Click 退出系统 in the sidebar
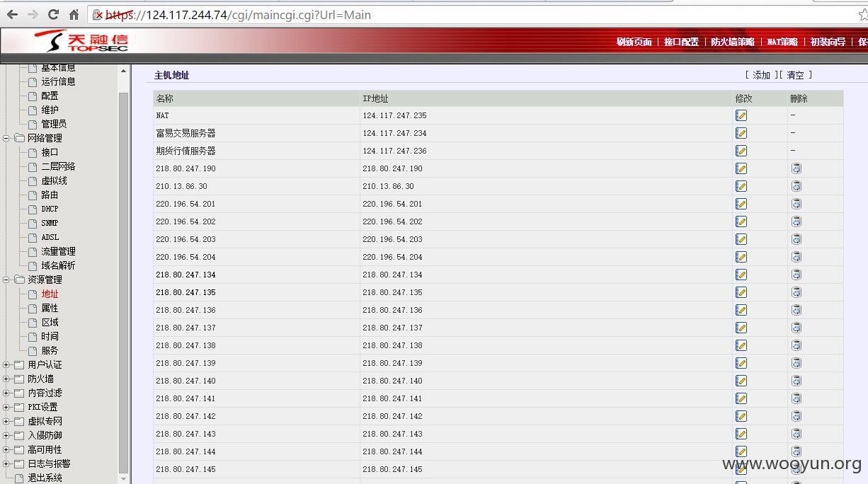Image resolution: width=868 pixels, height=484 pixels. 45,478
